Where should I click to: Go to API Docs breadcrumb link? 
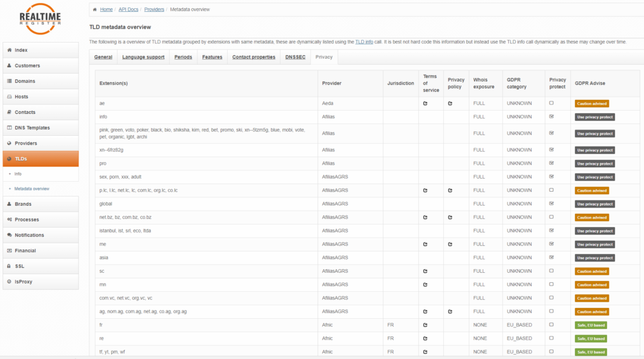pos(128,9)
